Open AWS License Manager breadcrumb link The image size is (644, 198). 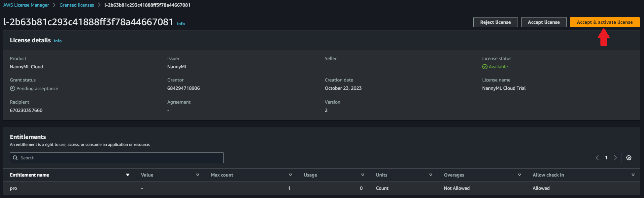pyautogui.click(x=26, y=5)
